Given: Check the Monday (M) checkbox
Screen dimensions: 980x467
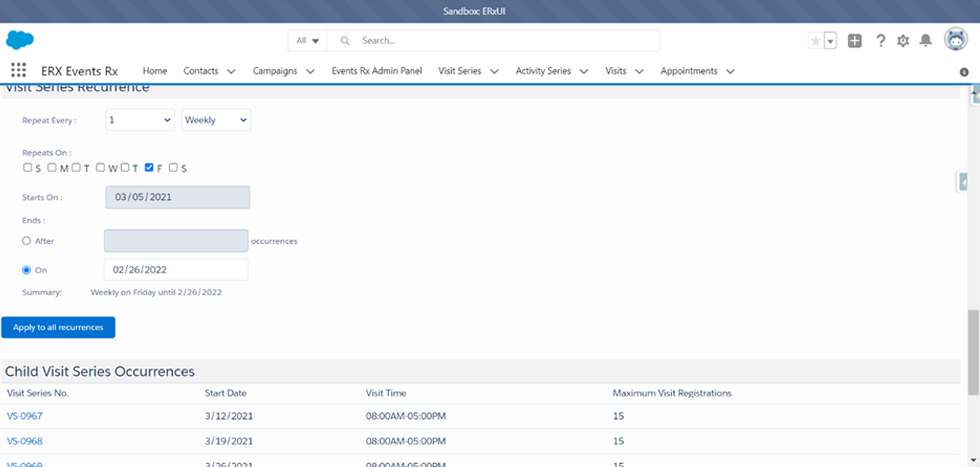Looking at the screenshot, I should pos(52,167).
